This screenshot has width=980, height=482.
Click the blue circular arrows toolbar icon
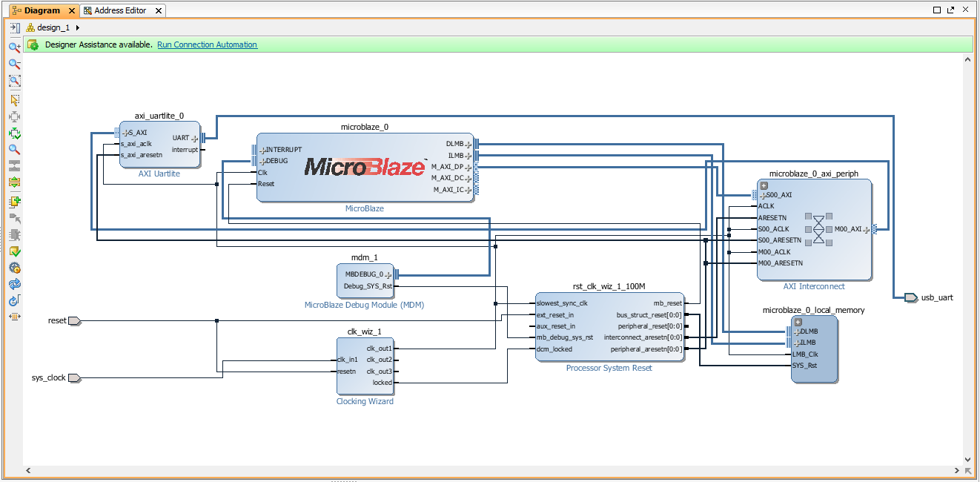[14, 284]
